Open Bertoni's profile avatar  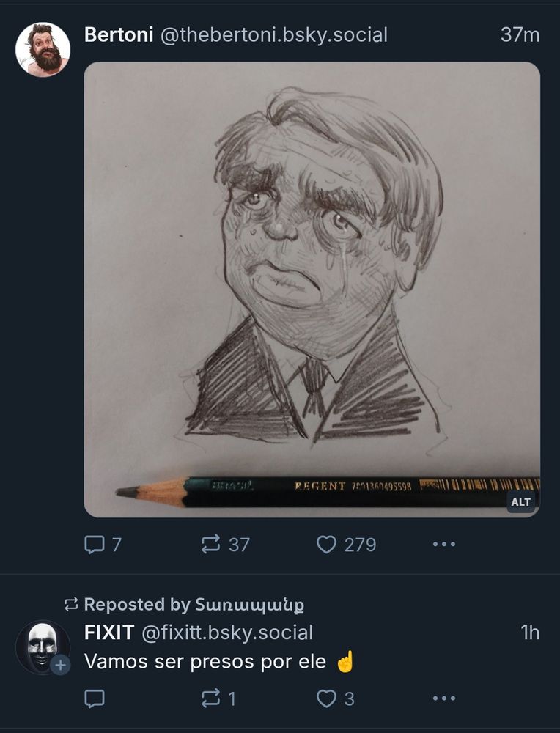point(43,50)
